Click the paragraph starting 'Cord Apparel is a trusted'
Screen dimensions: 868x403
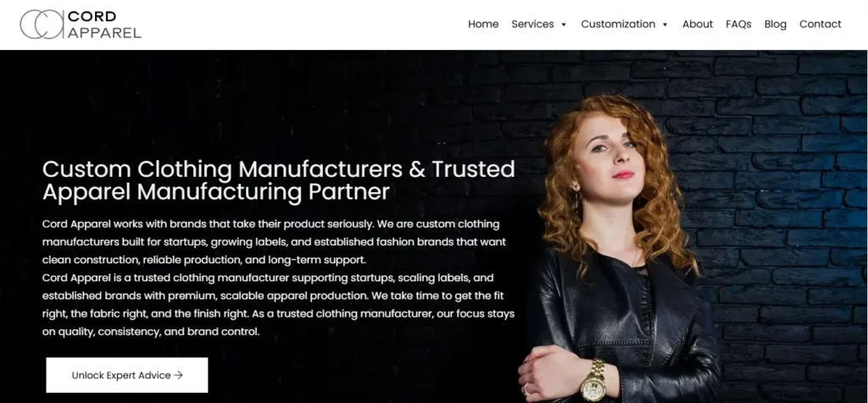point(278,304)
